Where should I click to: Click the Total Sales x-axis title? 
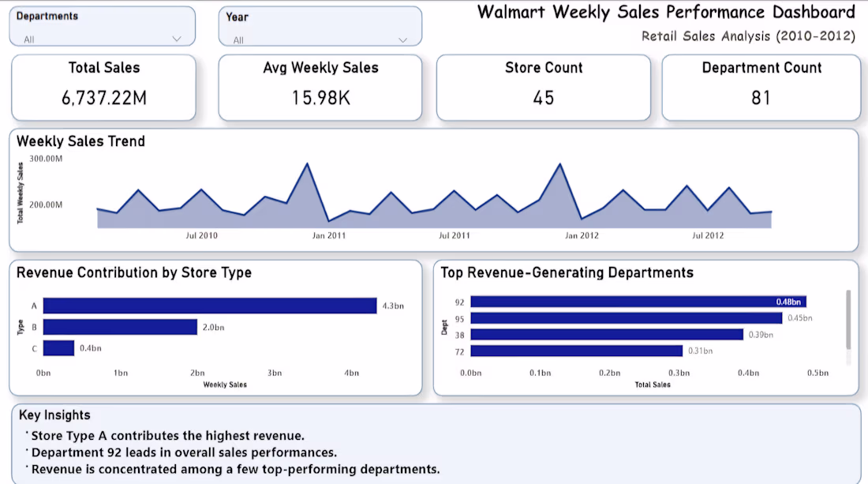pyautogui.click(x=653, y=385)
